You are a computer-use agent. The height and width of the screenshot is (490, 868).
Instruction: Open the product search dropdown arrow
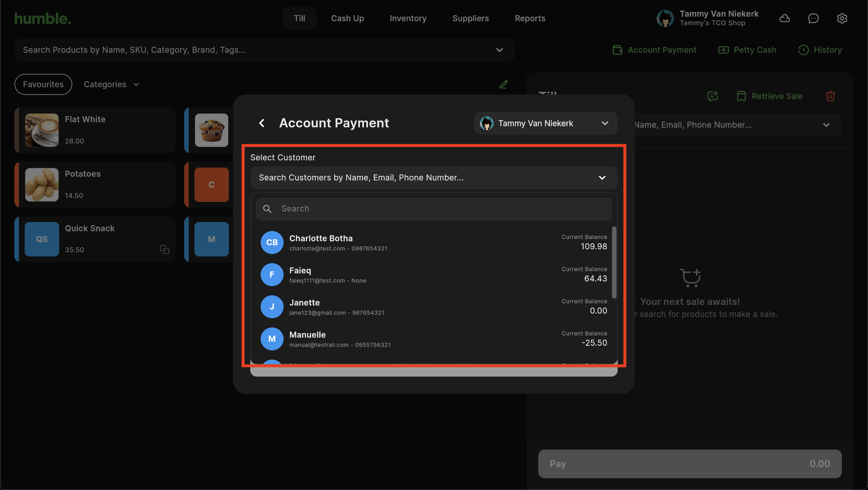[x=499, y=50]
